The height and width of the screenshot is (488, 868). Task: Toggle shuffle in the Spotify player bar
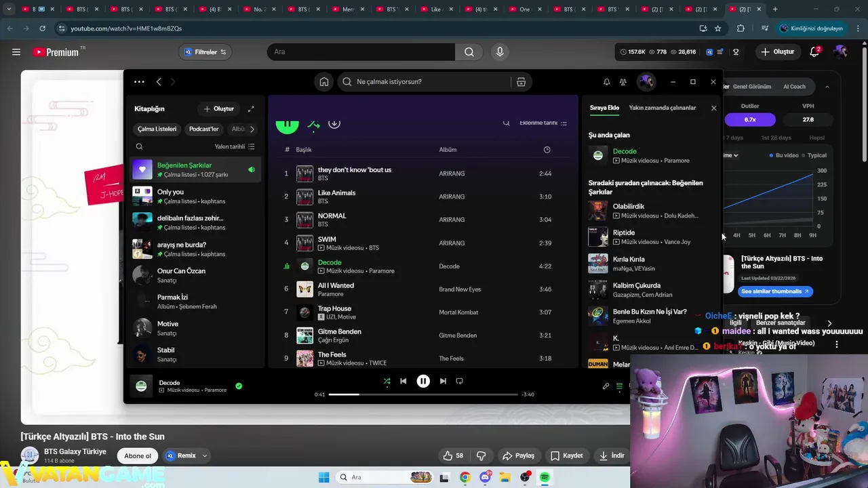click(x=387, y=381)
